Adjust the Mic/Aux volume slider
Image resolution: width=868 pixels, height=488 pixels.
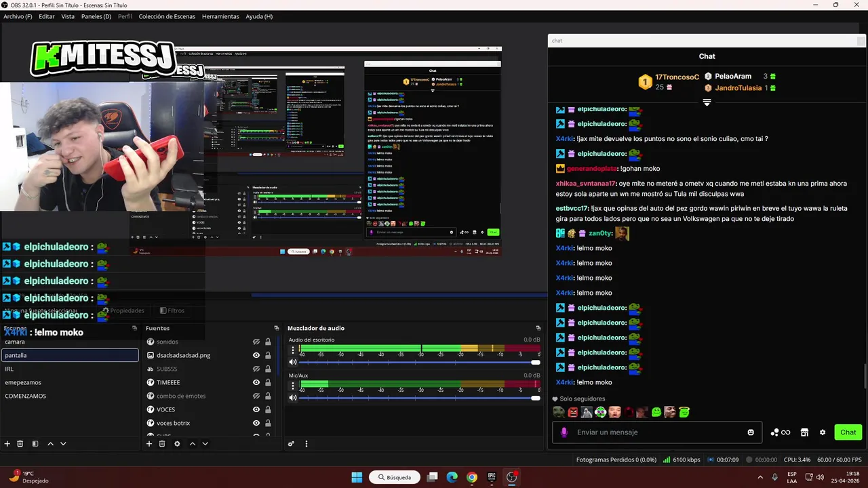click(419, 397)
